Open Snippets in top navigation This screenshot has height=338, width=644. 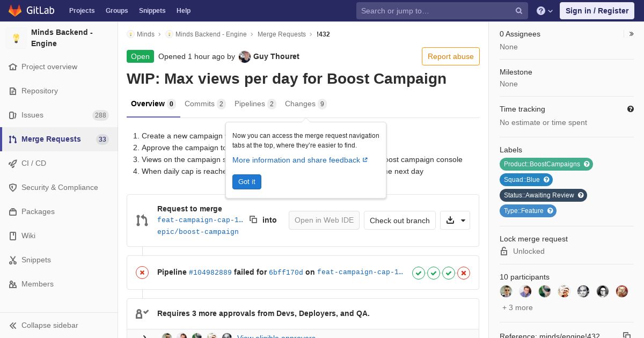click(152, 11)
